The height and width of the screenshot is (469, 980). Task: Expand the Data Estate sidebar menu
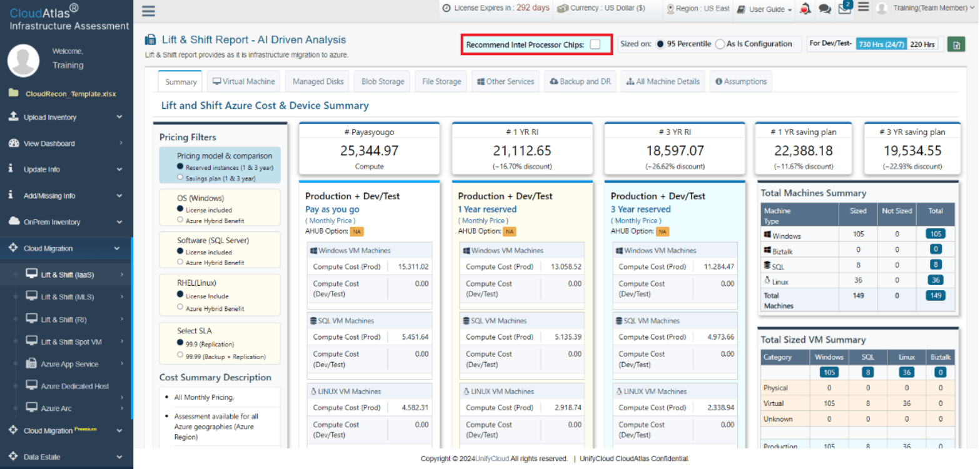66,456
